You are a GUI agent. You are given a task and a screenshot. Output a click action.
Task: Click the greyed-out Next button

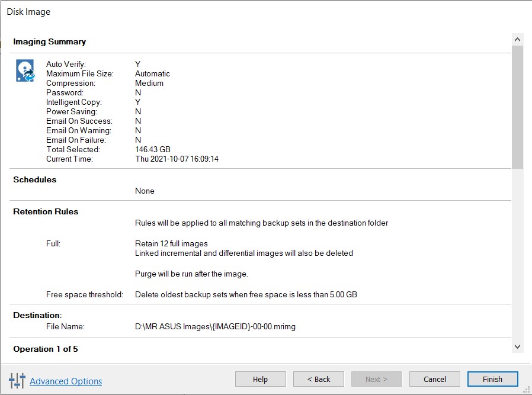pyautogui.click(x=376, y=379)
